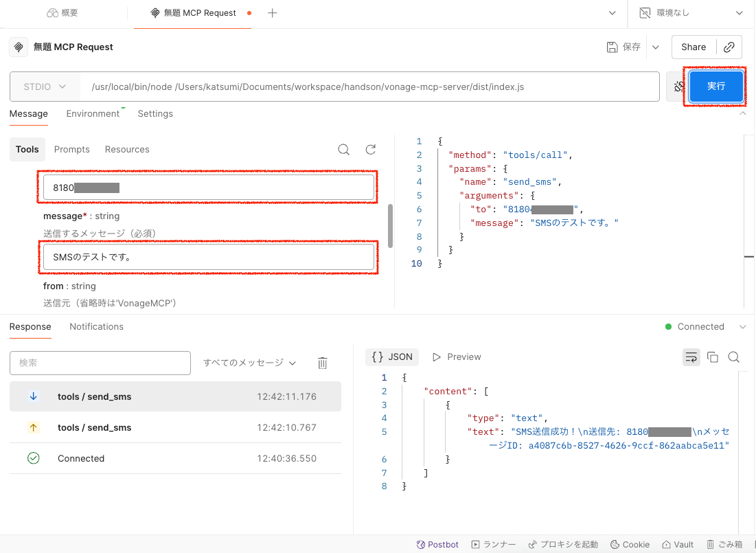Switch response view to Preview
The height and width of the screenshot is (553, 756).
click(457, 357)
